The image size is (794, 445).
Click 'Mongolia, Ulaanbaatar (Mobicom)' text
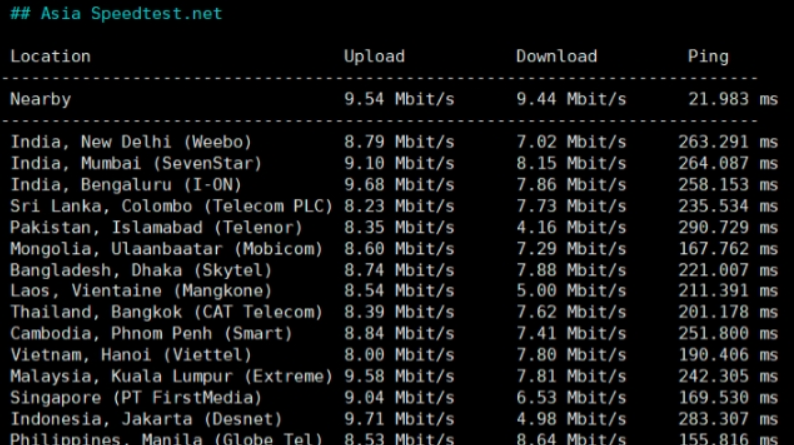[166, 249]
